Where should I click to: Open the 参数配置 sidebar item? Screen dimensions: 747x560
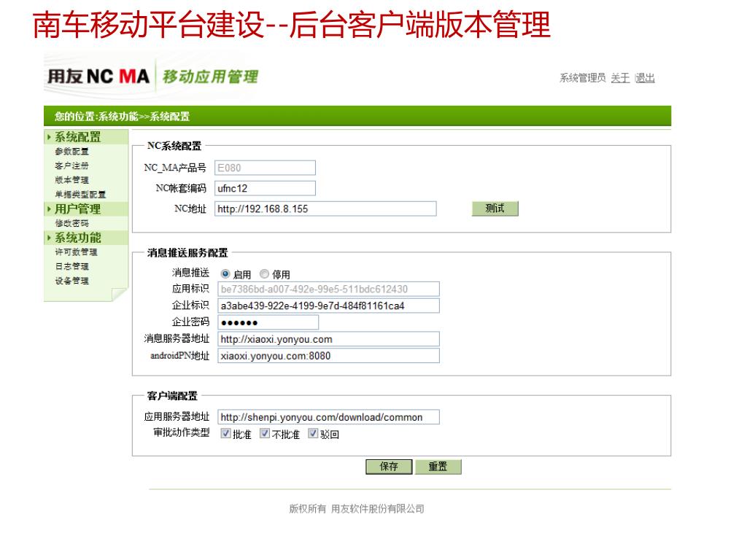click(72, 152)
